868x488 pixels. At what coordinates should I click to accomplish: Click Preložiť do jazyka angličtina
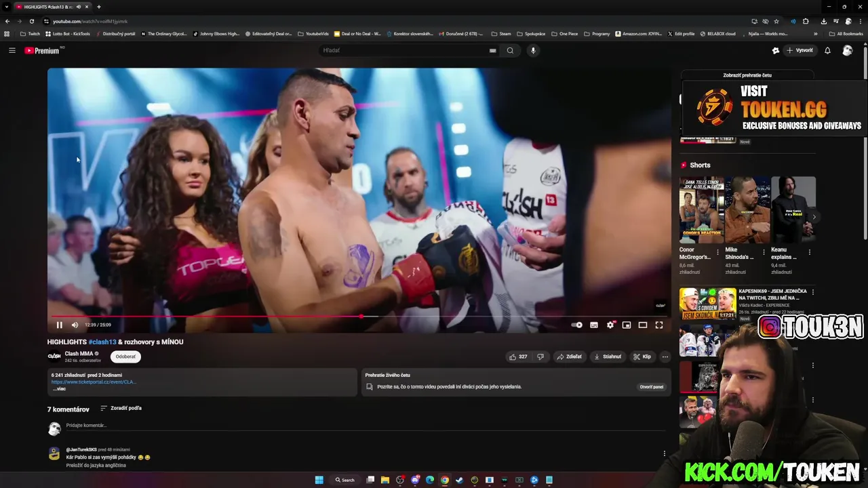[96, 466]
